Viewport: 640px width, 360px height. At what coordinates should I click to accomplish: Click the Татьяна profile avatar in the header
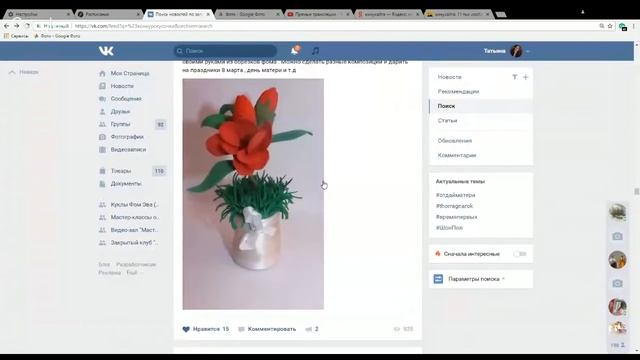[516, 51]
